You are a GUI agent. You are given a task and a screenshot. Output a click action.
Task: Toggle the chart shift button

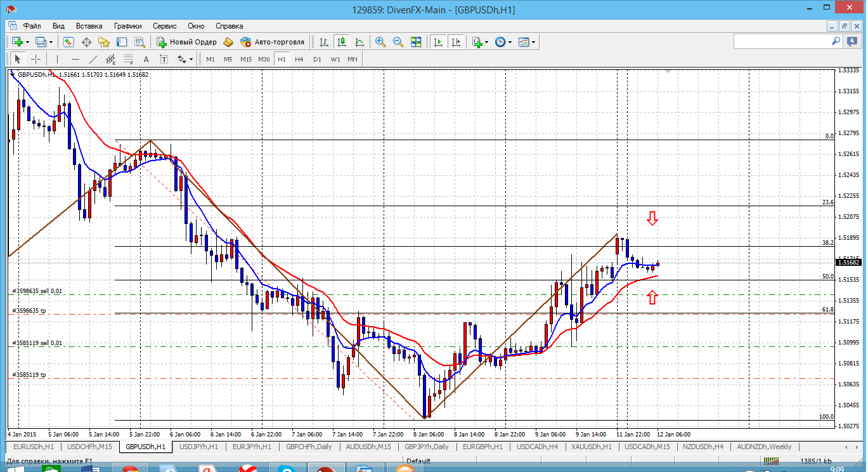(x=456, y=42)
